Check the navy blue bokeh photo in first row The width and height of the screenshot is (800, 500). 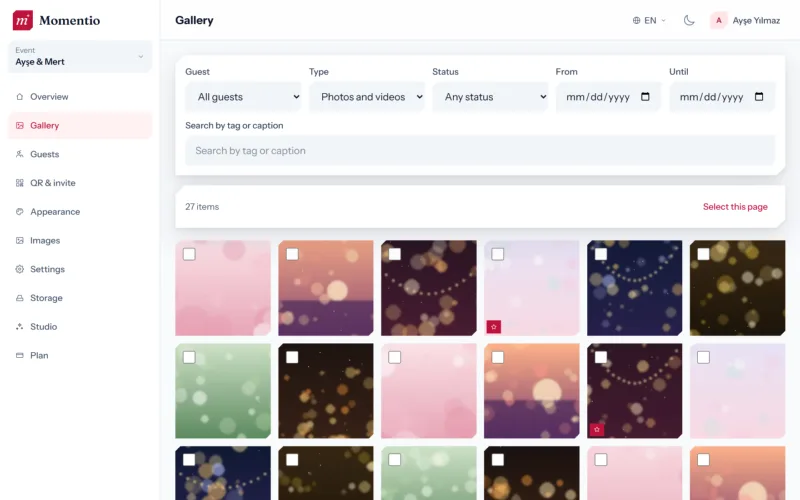click(x=601, y=254)
